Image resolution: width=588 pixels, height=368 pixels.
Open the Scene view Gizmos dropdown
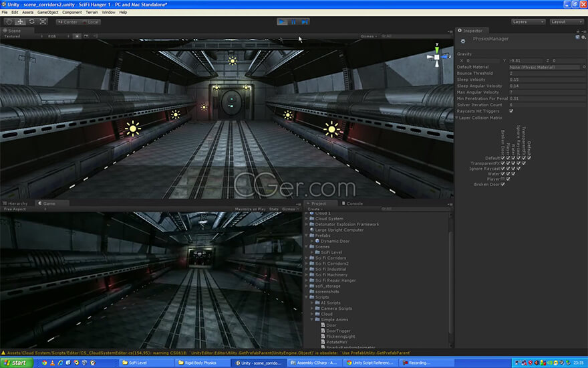pos(369,36)
